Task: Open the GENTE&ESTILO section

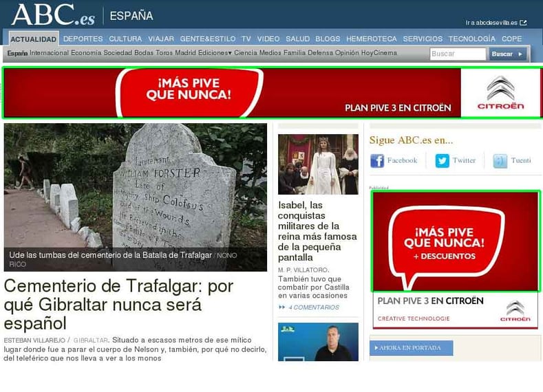Action: tap(208, 39)
